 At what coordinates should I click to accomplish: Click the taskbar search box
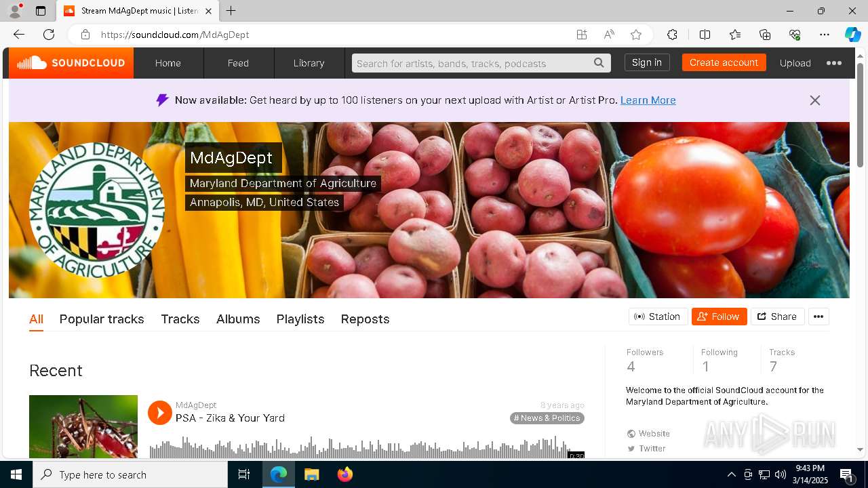point(130,474)
